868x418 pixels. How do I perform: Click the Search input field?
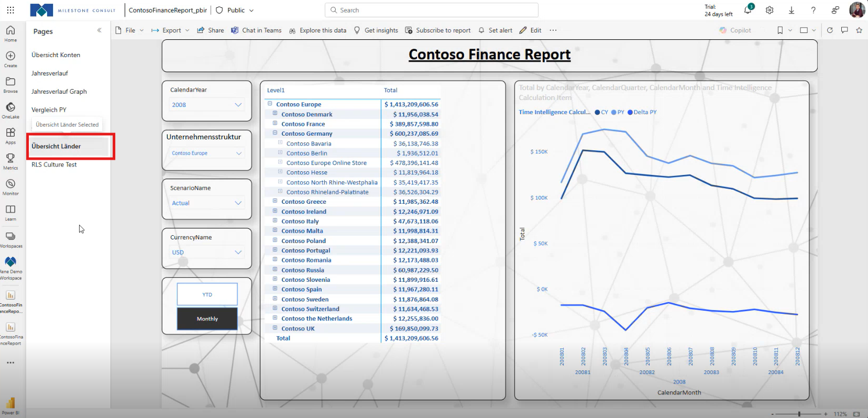(431, 10)
